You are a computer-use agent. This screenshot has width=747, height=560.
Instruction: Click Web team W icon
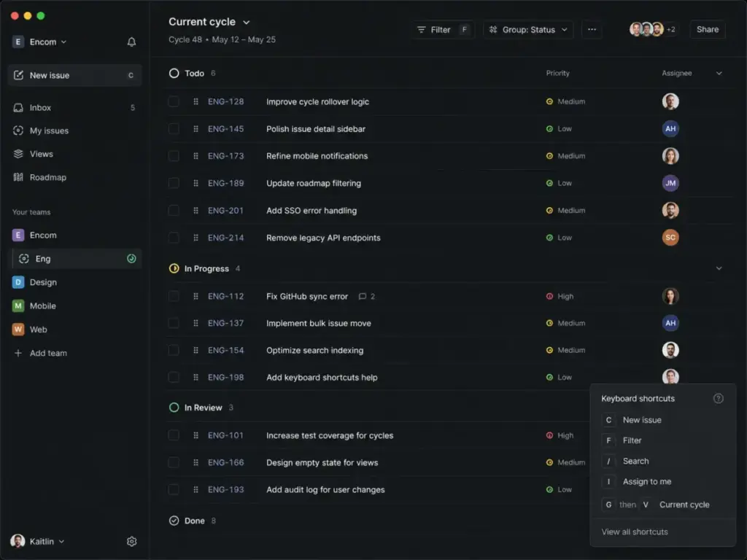pos(18,329)
